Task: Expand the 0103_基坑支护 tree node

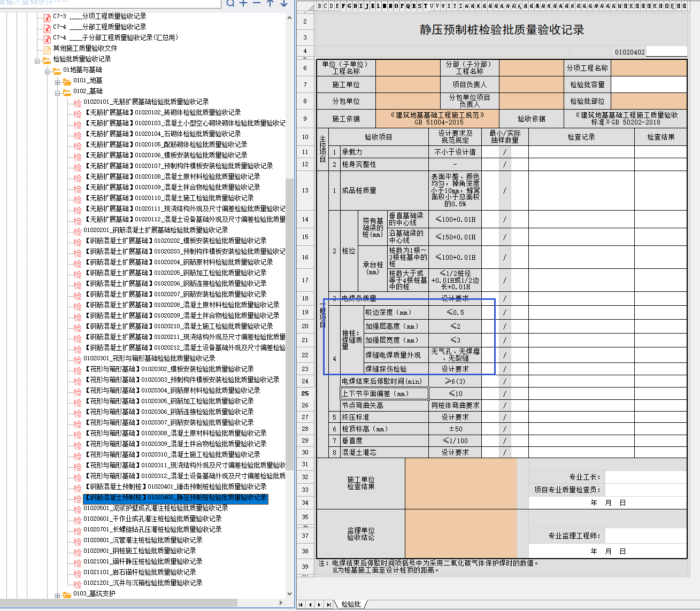Action: 58,595
